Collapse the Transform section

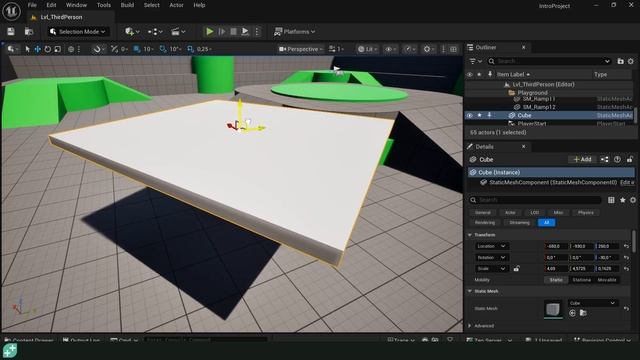(470, 235)
